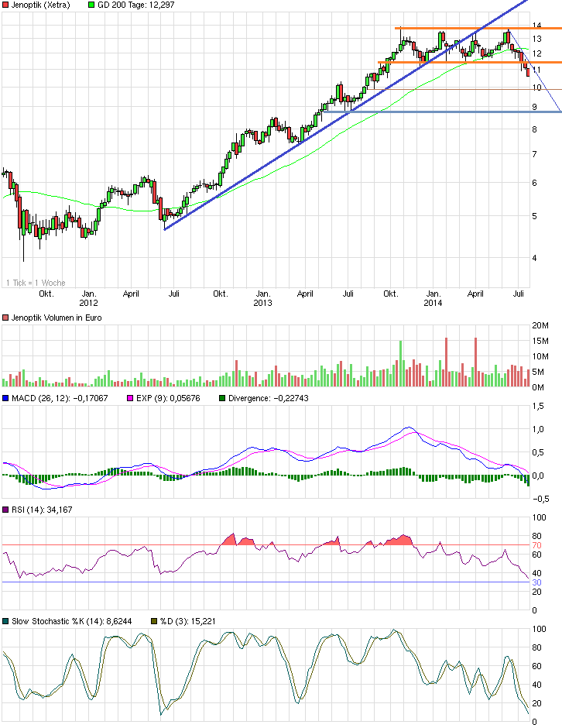Viewport: 562px width, 728px height.
Task: Click the blue 30 level on RSI scale
Action: pyautogui.click(x=536, y=582)
